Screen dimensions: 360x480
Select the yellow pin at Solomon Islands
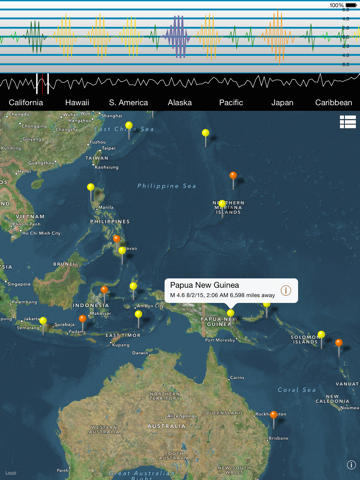[321, 334]
